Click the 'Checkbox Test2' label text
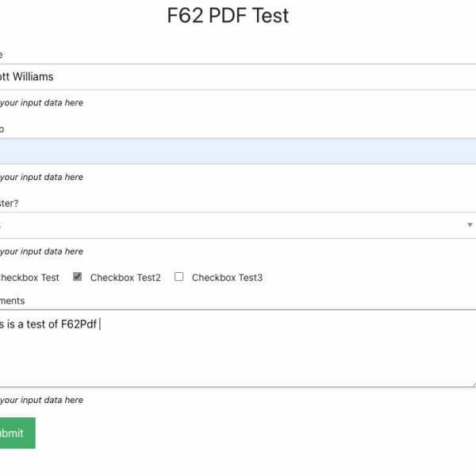The image size is (476, 476). tap(125, 278)
